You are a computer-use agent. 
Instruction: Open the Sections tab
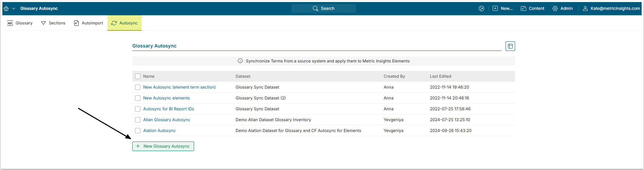[53, 23]
